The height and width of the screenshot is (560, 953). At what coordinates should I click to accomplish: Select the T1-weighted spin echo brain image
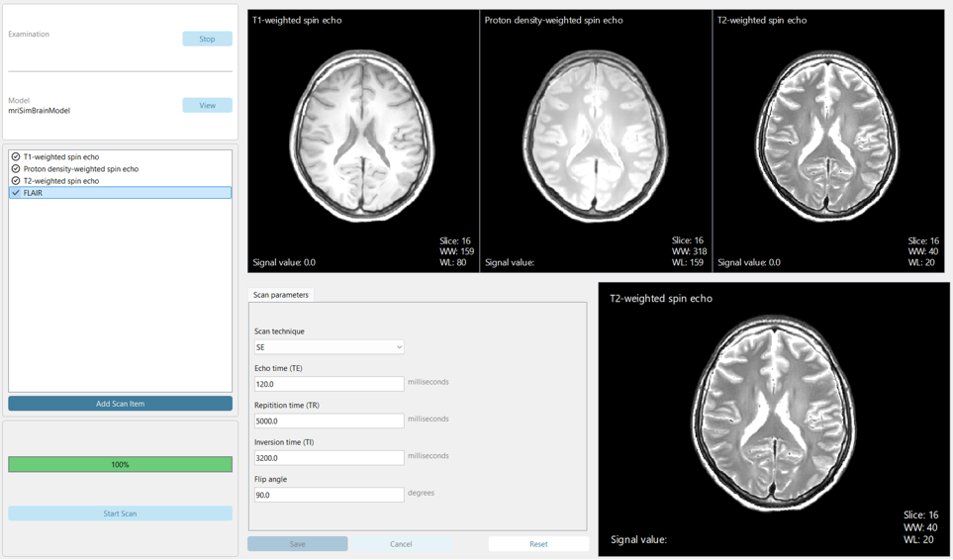pos(362,137)
